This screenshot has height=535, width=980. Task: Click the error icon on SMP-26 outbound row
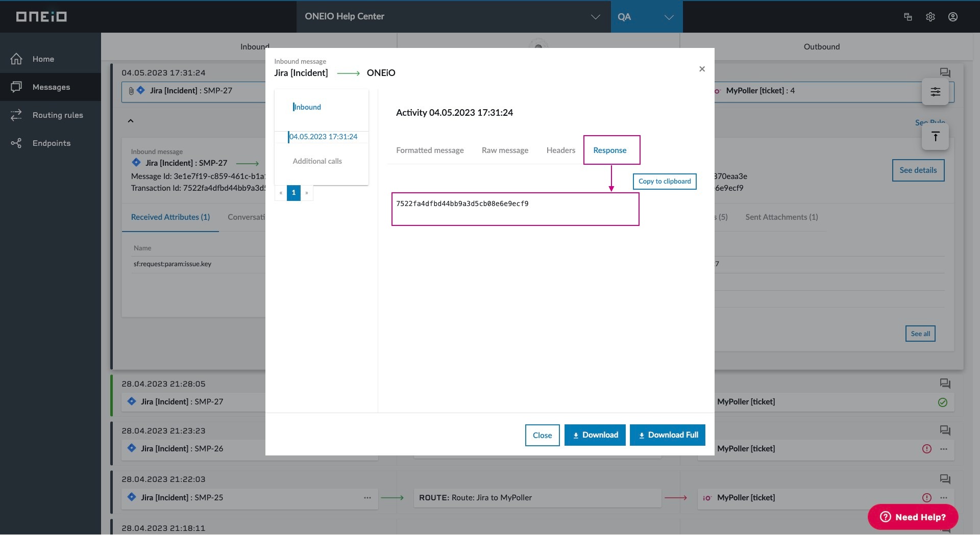(x=927, y=449)
